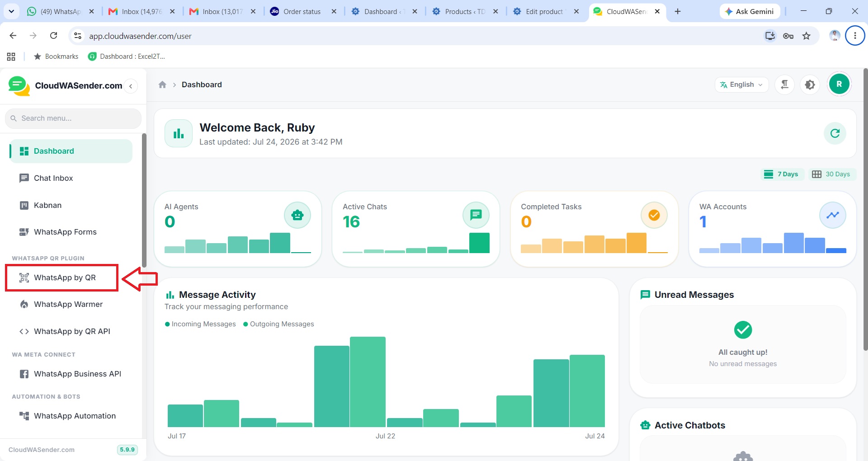Screen dimensions: 868x461
Task: Switch to the Edit product tab
Action: point(545,11)
